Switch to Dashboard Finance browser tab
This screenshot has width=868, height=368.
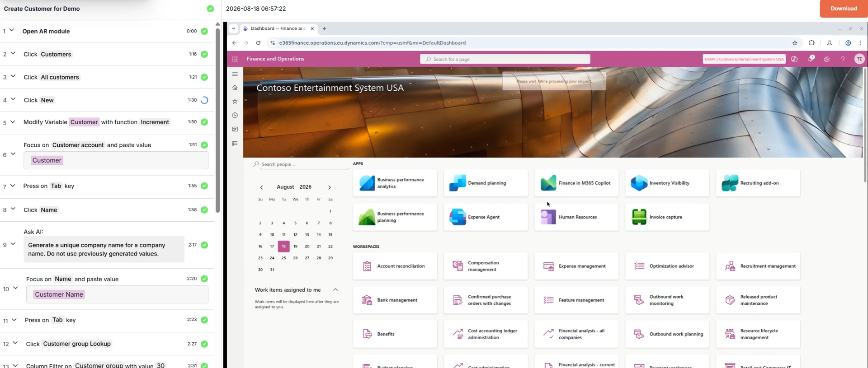pos(278,28)
